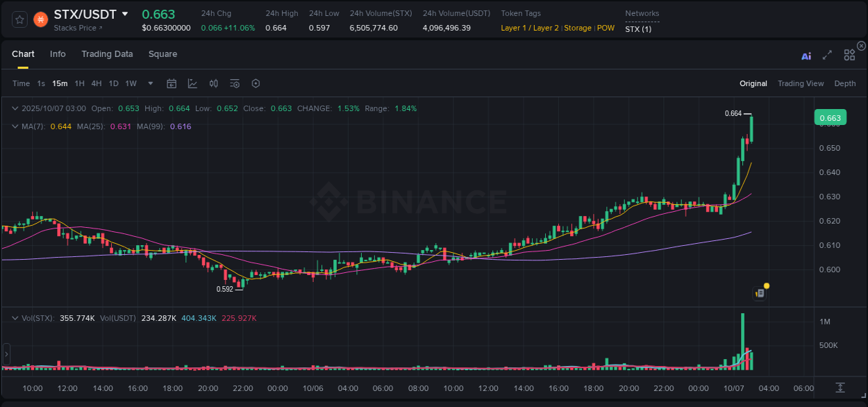
Task: Open the date range calendar picker
Action: tap(172, 83)
